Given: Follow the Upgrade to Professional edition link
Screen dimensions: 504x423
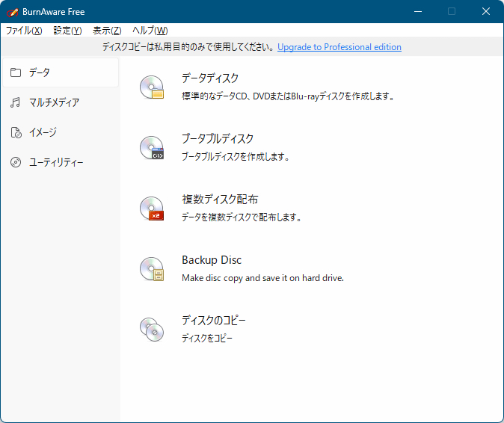Looking at the screenshot, I should click(x=339, y=47).
